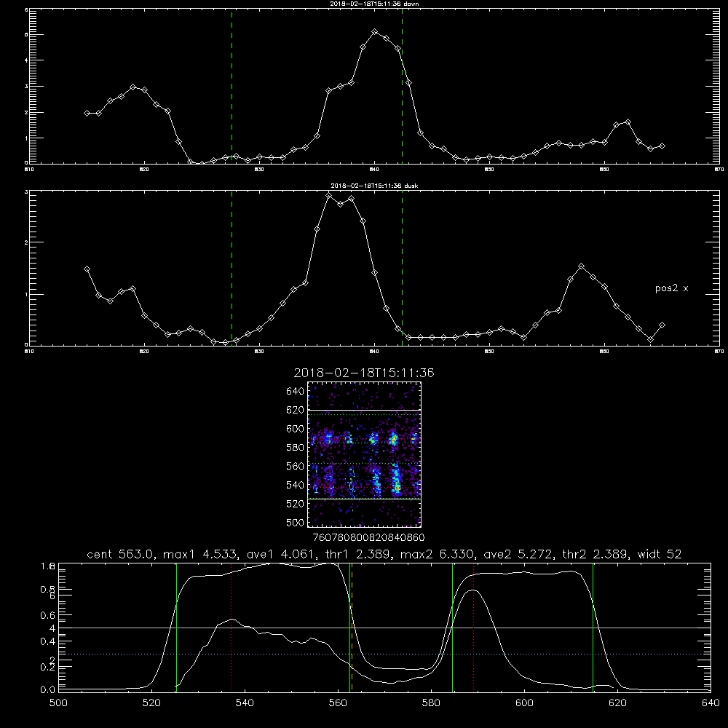
Task: Click y-axis label 0.6 of bottom plot
Action: pos(48,615)
